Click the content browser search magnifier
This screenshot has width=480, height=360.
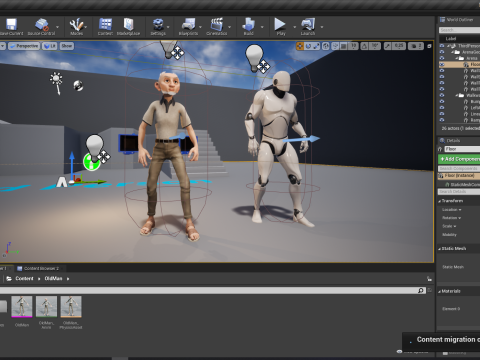421,291
